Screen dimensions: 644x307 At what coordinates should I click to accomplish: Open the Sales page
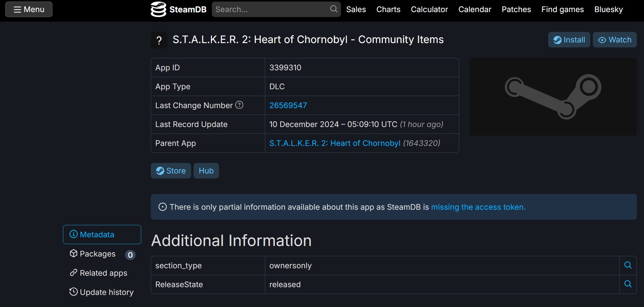[x=356, y=9]
